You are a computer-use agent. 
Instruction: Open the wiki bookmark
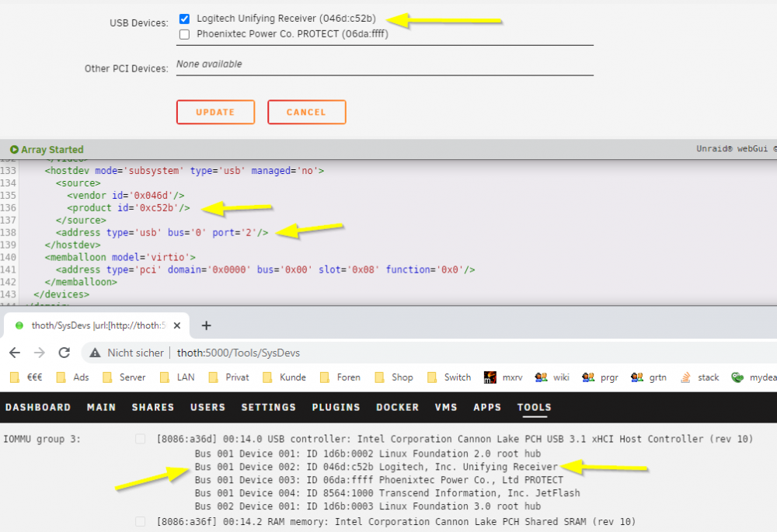click(552, 377)
